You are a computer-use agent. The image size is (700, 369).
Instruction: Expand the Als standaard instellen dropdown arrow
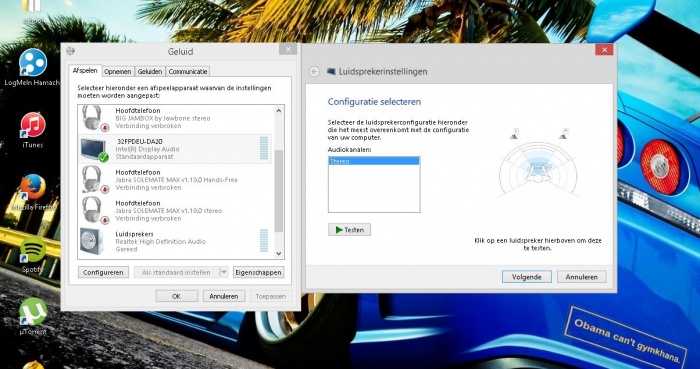pyautogui.click(x=224, y=272)
